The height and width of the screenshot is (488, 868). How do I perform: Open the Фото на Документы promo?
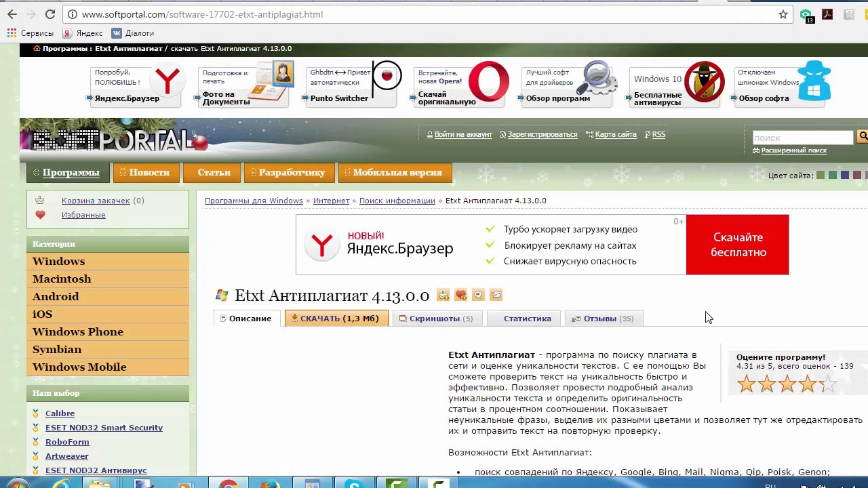coord(244,85)
